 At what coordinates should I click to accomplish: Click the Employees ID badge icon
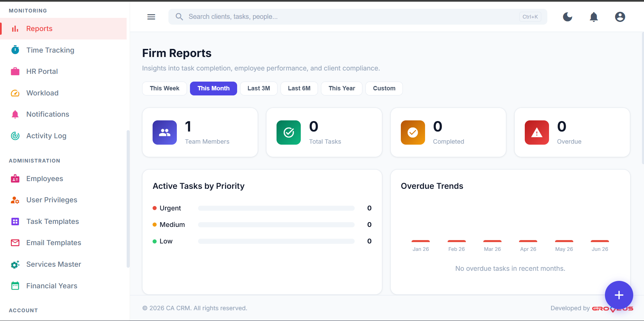[15, 179]
